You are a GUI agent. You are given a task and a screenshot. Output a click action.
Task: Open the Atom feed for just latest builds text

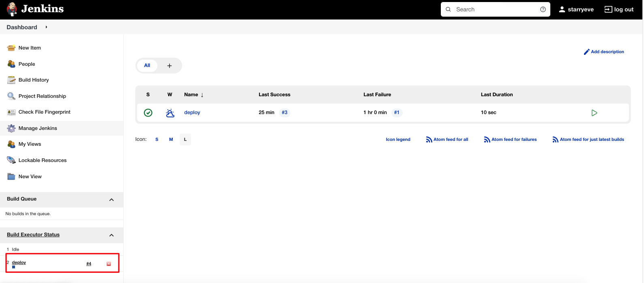click(592, 140)
